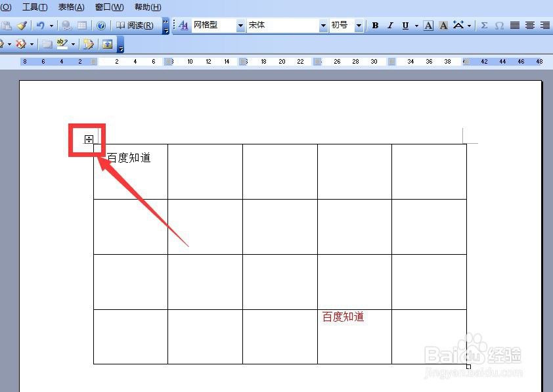The height and width of the screenshot is (392, 553).
Task: Switch to Reading layout 阅读(R)
Action: [x=135, y=26]
